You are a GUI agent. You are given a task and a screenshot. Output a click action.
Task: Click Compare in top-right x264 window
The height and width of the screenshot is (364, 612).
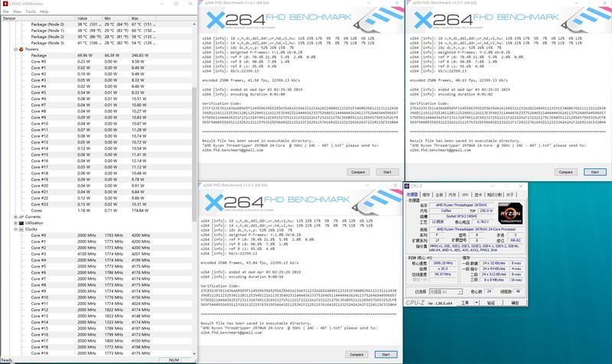[565, 172]
